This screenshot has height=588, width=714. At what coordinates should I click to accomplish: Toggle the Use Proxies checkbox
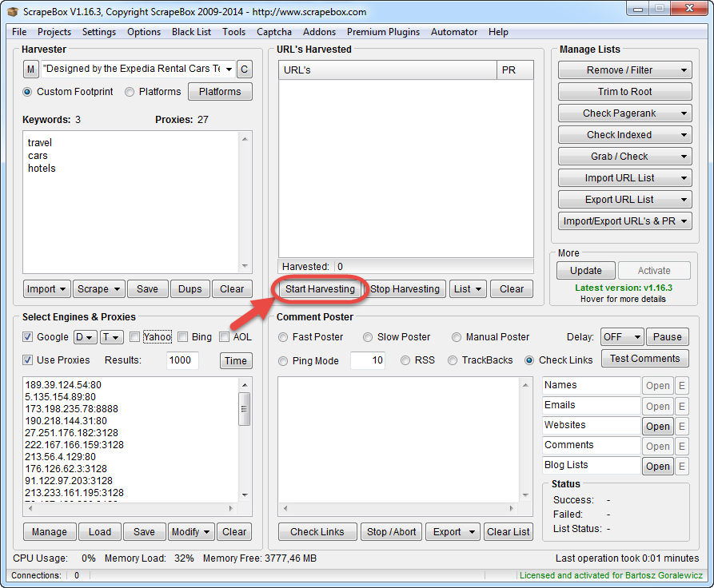coord(27,360)
